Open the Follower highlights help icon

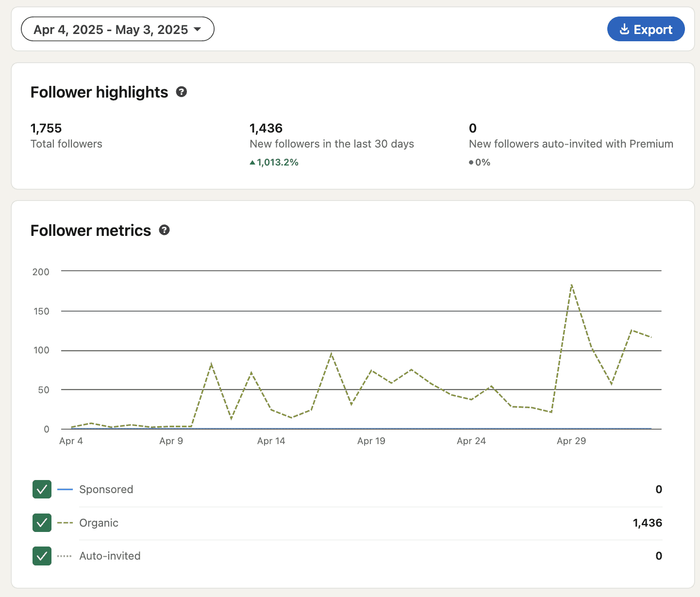tap(182, 92)
